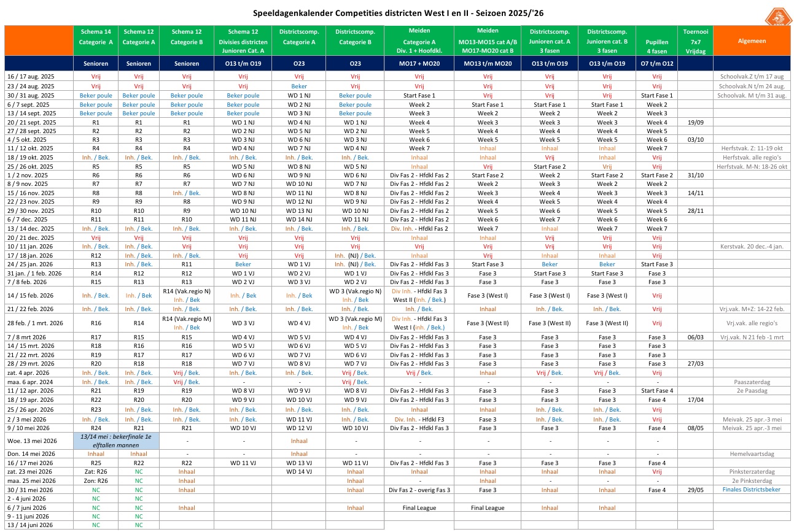Click the Div. Inh. - Hfdkl F3 cell
Screen dimensions: 794x532
click(419, 420)
